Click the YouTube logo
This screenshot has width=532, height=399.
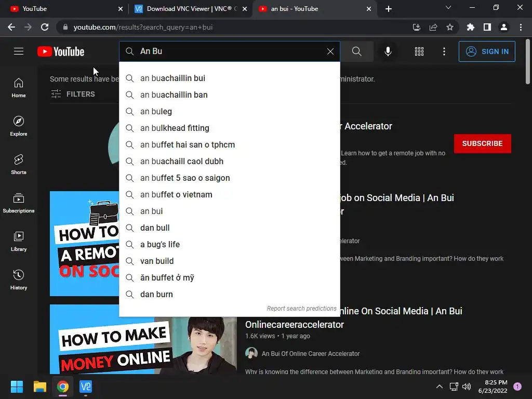(x=61, y=51)
